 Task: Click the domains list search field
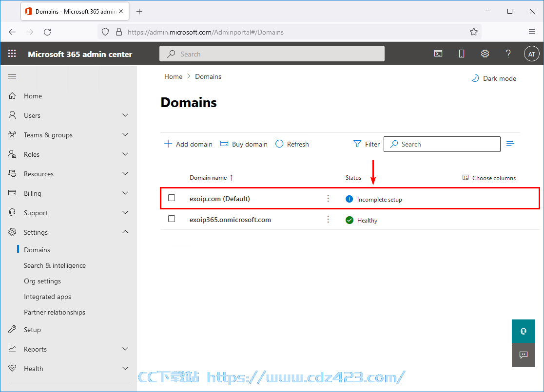click(x=442, y=144)
